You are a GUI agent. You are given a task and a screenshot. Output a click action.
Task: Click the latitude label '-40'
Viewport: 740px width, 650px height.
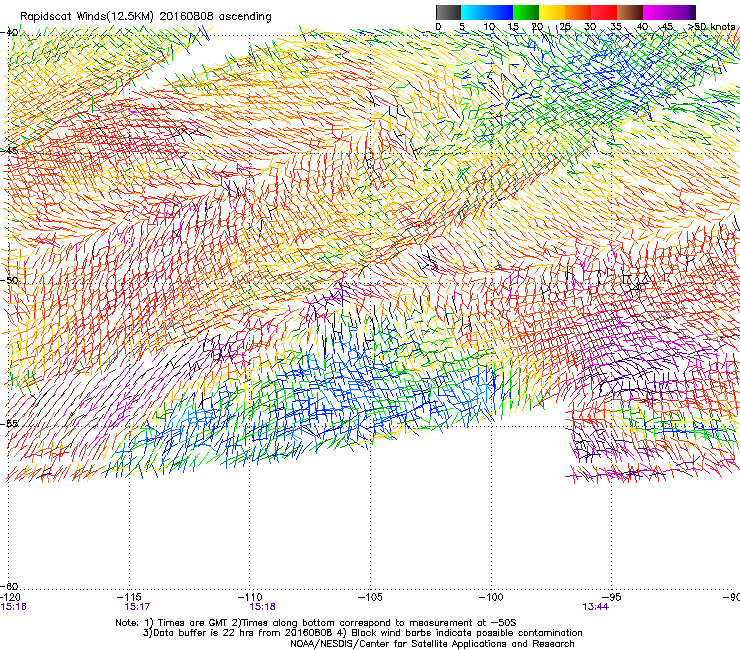9,33
